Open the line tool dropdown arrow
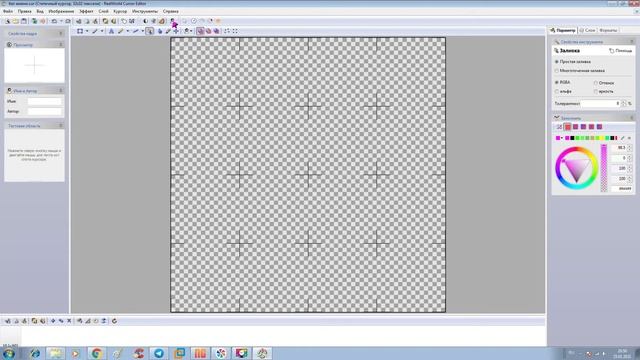Screen dimensions: 640x360 click(102, 31)
